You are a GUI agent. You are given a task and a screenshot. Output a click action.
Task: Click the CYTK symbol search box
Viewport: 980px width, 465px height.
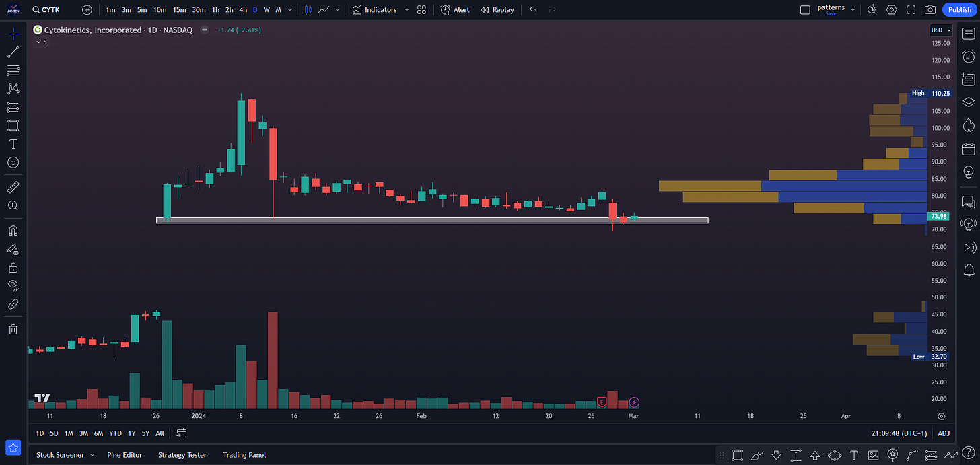pos(53,10)
